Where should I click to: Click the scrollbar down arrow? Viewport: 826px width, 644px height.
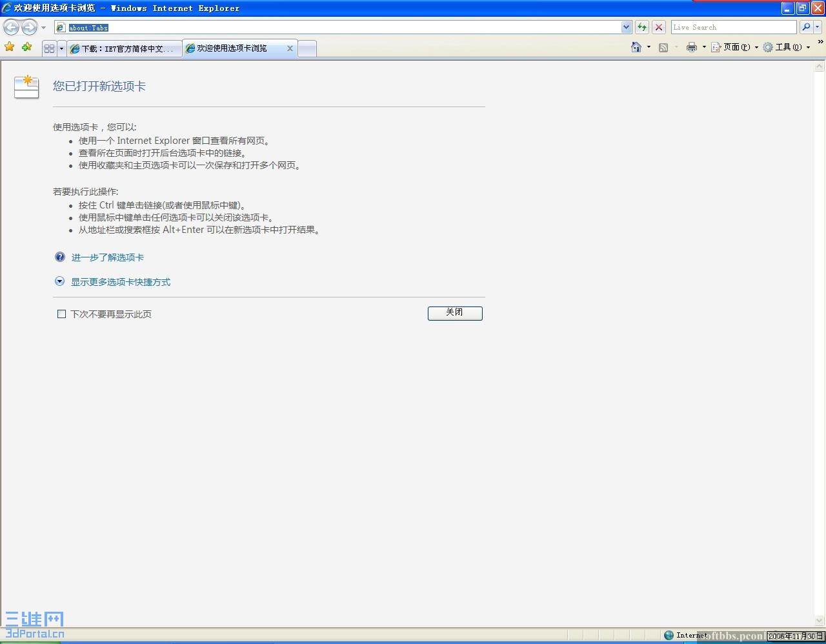[x=820, y=621]
